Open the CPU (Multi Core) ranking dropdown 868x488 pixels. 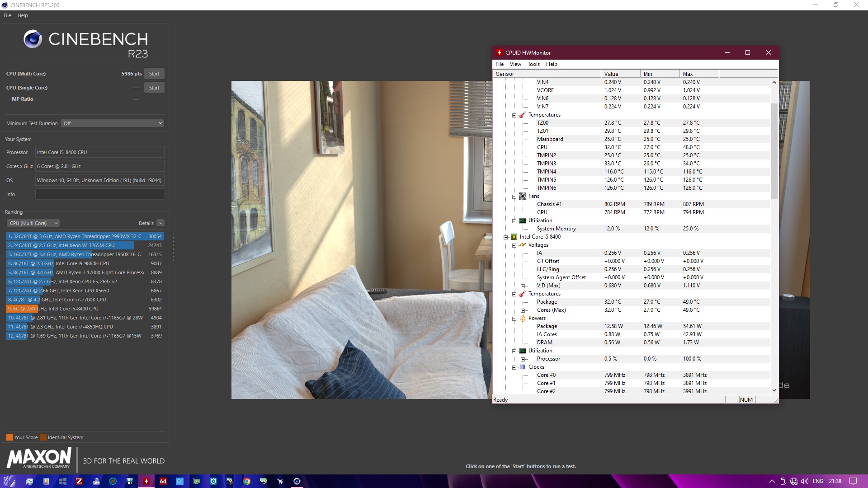tap(33, 223)
